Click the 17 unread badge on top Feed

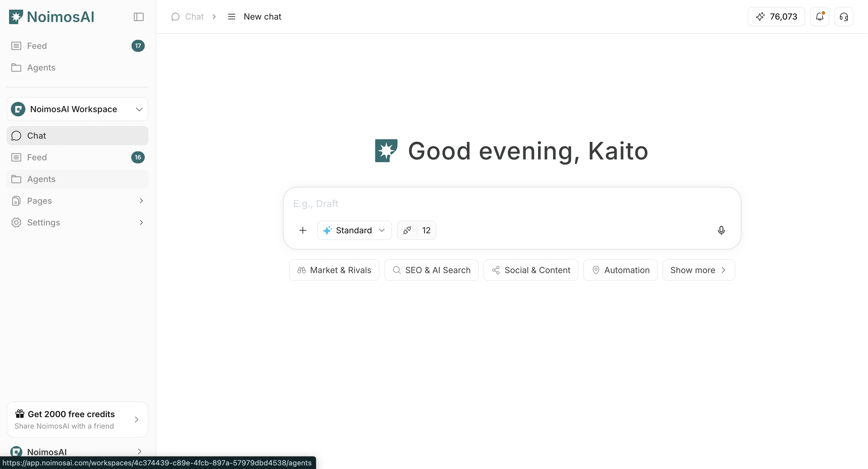click(x=138, y=46)
